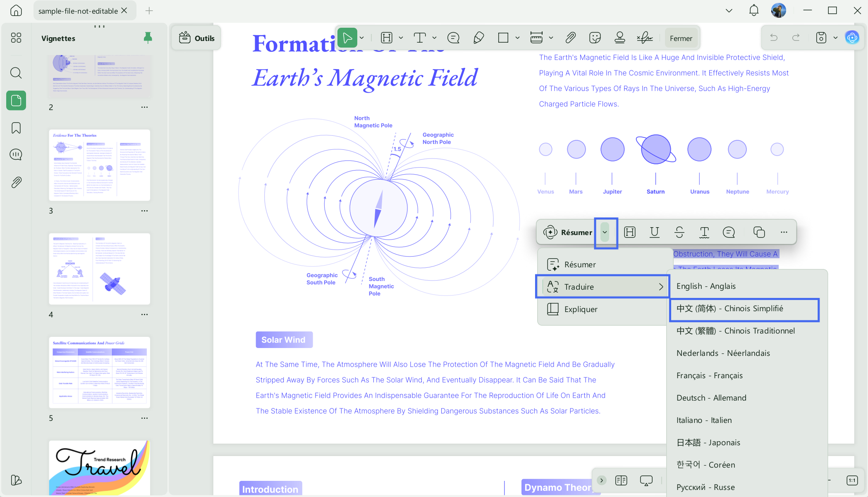The height and width of the screenshot is (497, 868).
Task: Select the stamp tool icon
Action: click(619, 38)
